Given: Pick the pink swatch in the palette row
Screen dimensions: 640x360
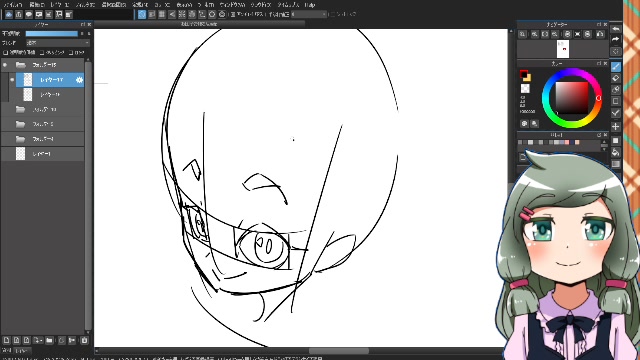Looking at the screenshot, I should tap(567, 142).
